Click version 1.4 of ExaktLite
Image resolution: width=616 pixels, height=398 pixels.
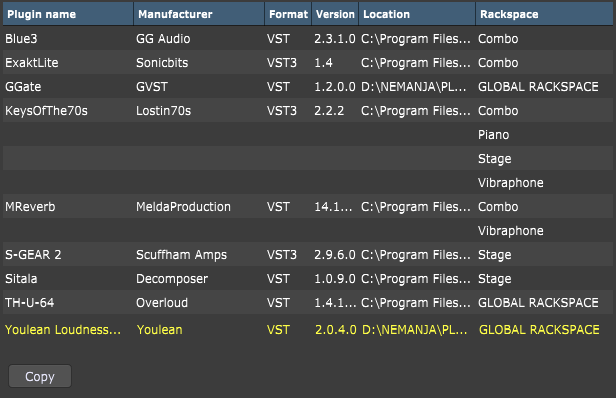click(x=323, y=63)
